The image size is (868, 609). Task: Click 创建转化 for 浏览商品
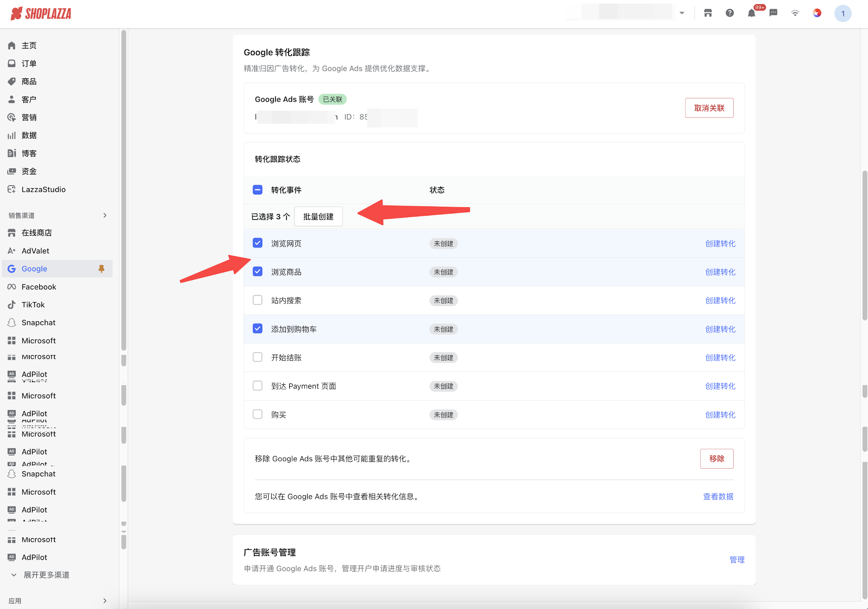(x=720, y=272)
